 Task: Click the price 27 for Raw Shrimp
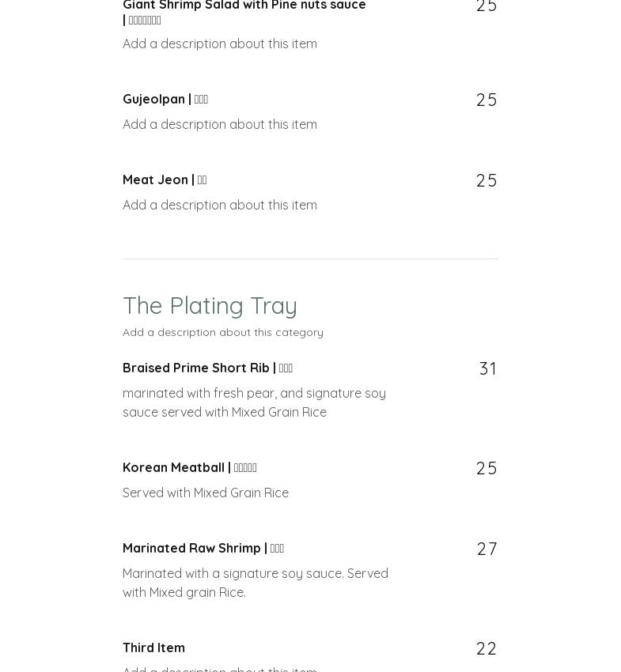pos(487,549)
